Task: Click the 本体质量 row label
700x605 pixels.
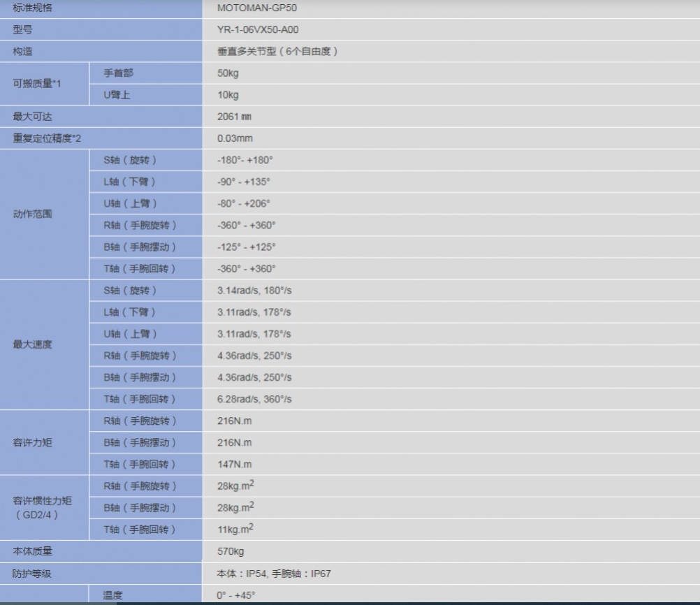Action: (32, 551)
